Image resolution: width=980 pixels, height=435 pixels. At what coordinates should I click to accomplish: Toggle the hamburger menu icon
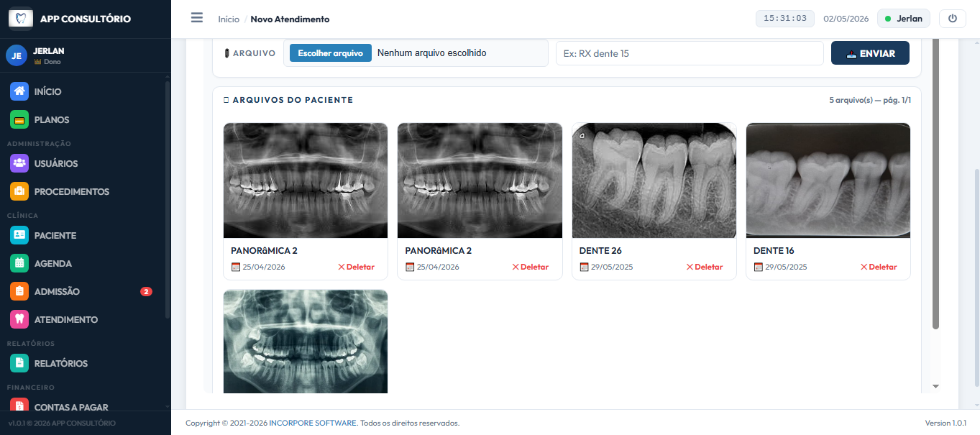tap(197, 18)
